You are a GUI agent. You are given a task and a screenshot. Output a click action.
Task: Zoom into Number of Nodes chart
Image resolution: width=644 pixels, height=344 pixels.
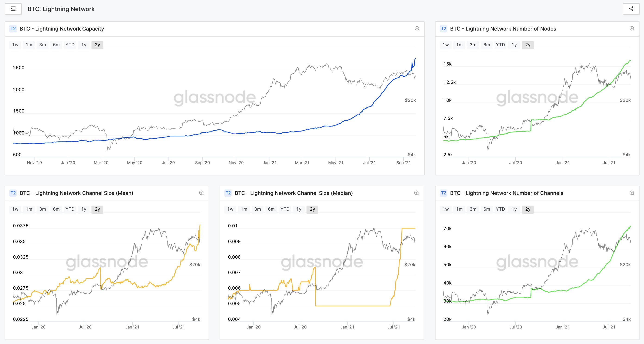[x=632, y=28]
